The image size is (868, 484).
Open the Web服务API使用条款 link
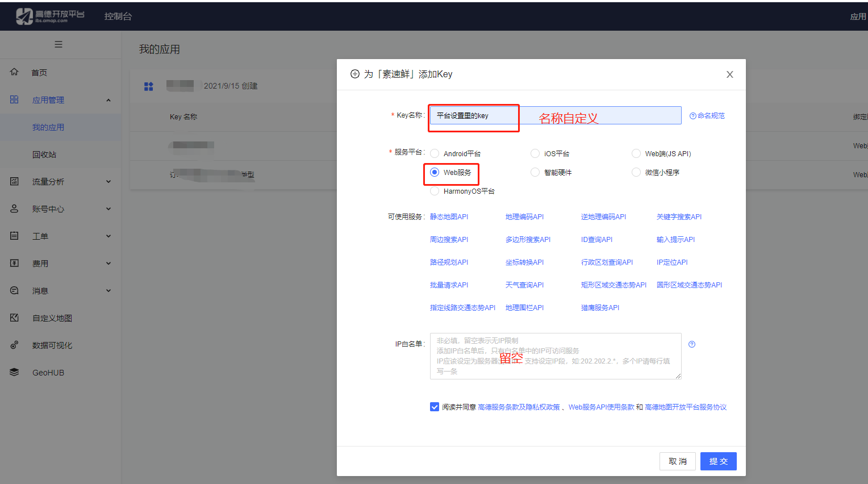tap(601, 407)
